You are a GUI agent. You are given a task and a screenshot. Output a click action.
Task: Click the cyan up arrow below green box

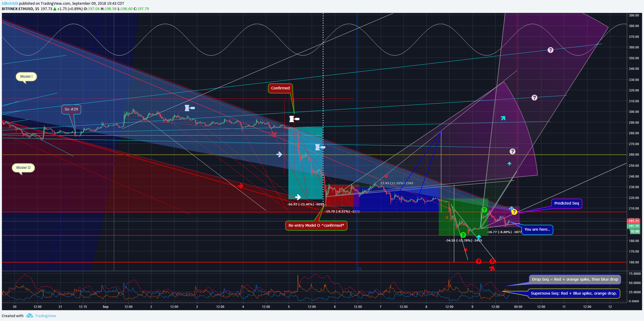479,237
